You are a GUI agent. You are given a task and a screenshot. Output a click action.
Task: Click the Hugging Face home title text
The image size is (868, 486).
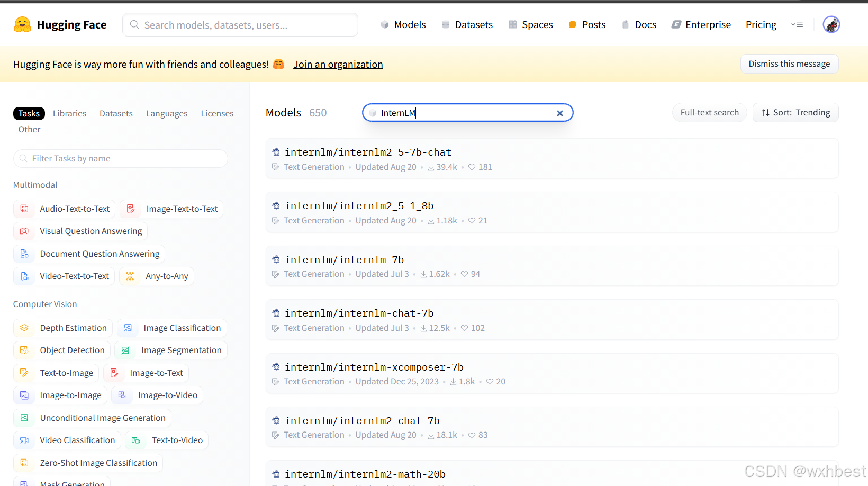[x=71, y=25]
